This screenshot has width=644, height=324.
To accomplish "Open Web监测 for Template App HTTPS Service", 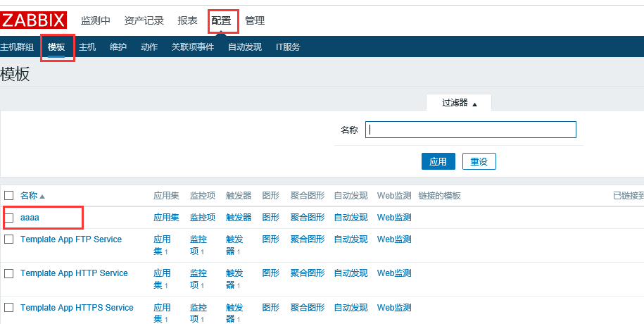I will (x=394, y=308).
